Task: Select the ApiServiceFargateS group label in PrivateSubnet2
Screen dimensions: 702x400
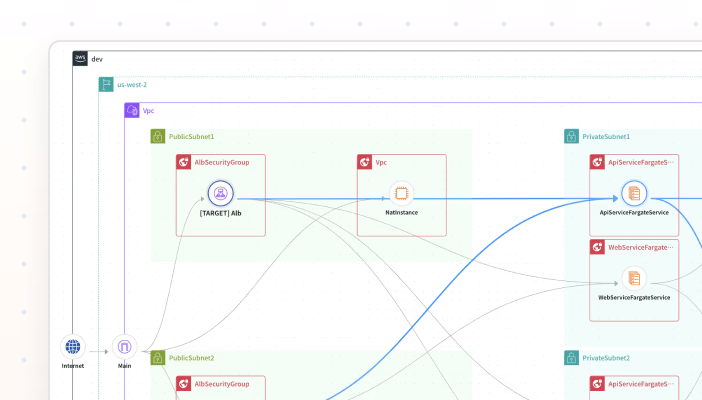Action: pyautogui.click(x=642, y=383)
